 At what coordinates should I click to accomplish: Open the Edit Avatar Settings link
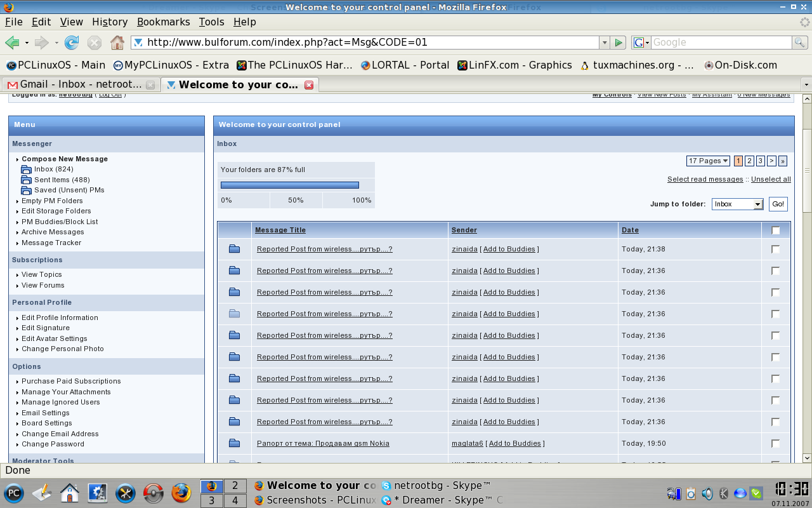55,338
